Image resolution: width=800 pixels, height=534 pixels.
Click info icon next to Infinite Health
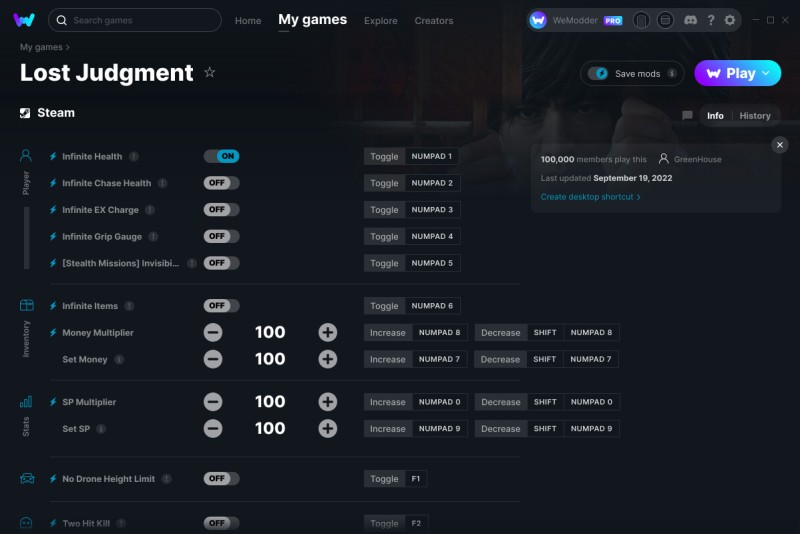coord(134,157)
